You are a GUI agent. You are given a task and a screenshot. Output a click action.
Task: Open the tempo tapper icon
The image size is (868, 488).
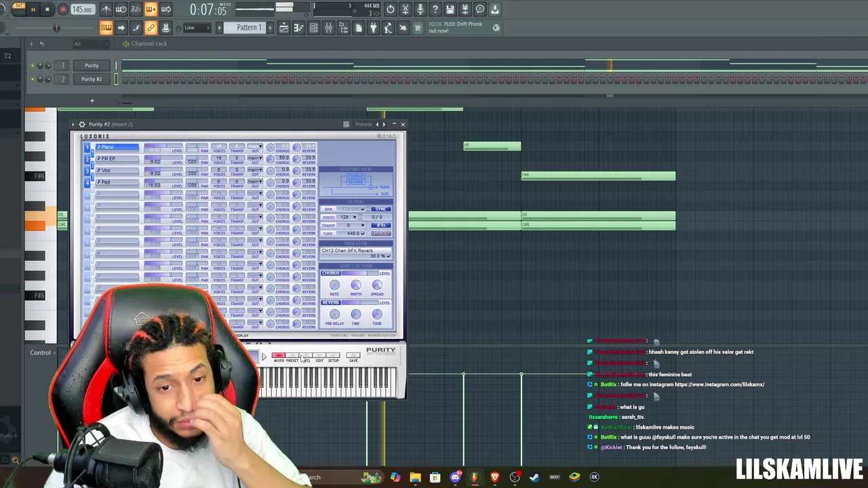[388, 28]
